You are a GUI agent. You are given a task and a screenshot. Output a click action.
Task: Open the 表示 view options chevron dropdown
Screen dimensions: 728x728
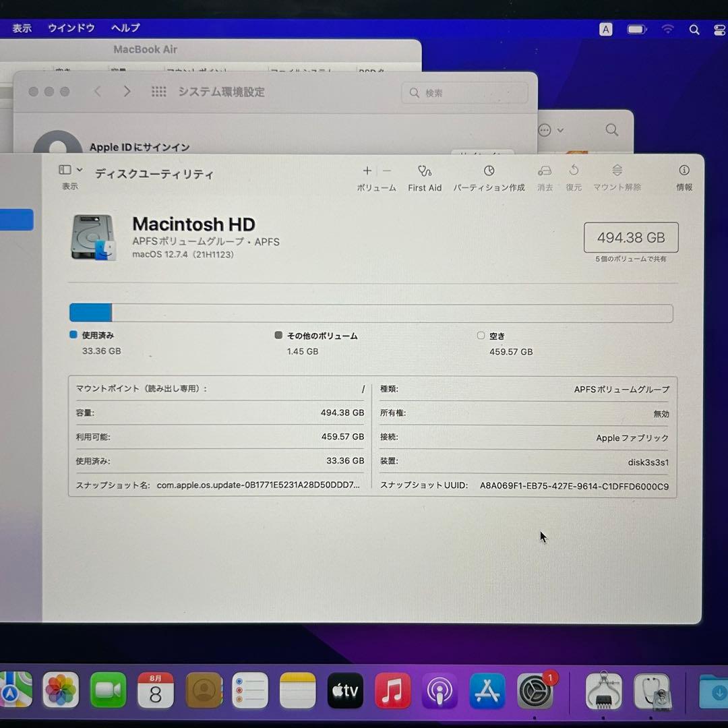point(80,170)
